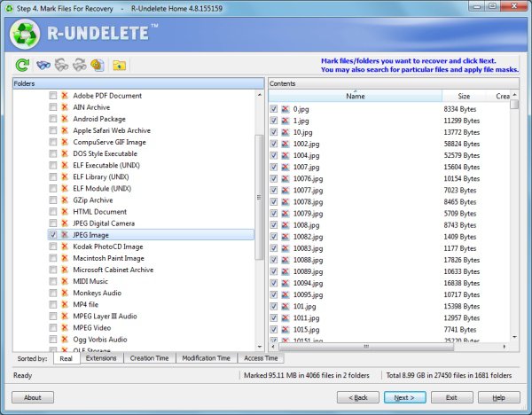Go to the previous step with Back
532x415 pixels.
(358, 397)
